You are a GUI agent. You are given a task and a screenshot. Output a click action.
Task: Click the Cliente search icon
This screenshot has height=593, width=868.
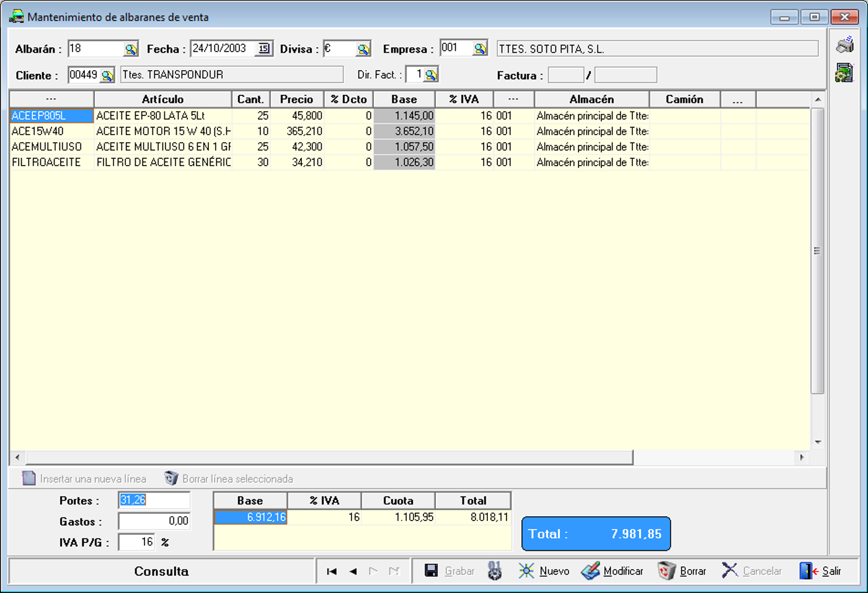(107, 76)
